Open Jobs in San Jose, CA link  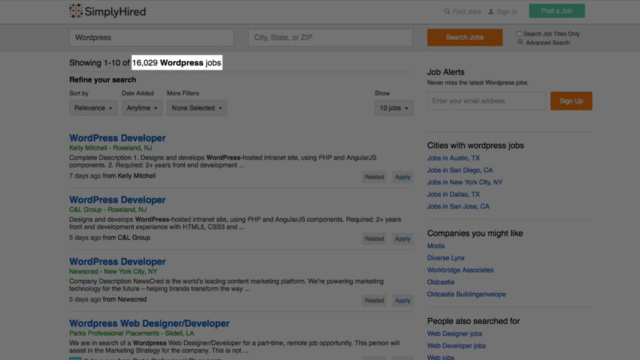458,207
